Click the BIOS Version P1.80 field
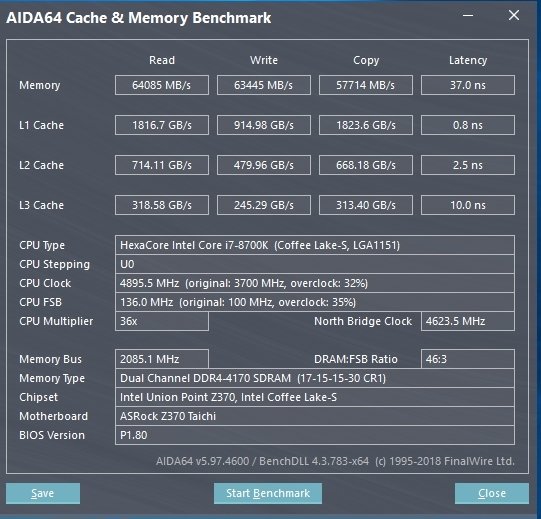Screen dimensions: 541x519 (315, 435)
